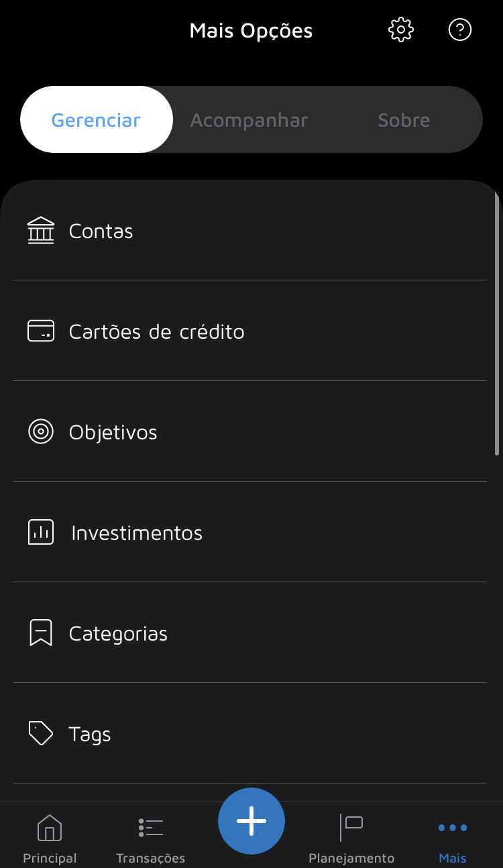Screen dimensions: 503x868
Task: Open the Contas option
Action: coord(101,231)
